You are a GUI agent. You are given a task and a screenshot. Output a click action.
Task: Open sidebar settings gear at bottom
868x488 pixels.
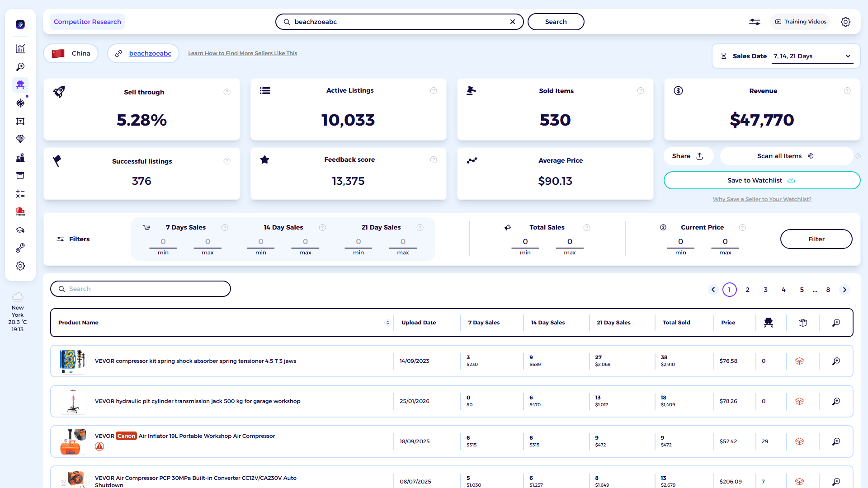(20, 266)
